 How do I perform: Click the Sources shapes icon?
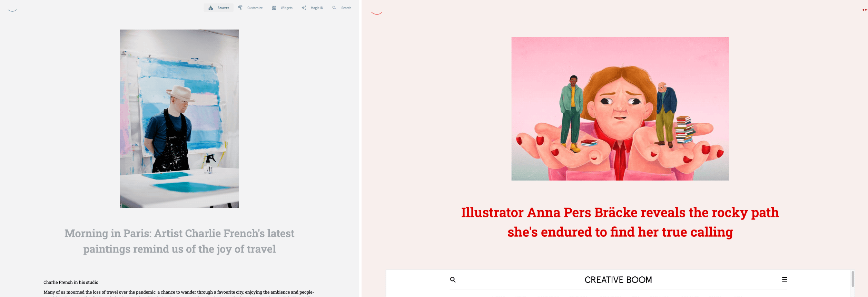tap(210, 8)
